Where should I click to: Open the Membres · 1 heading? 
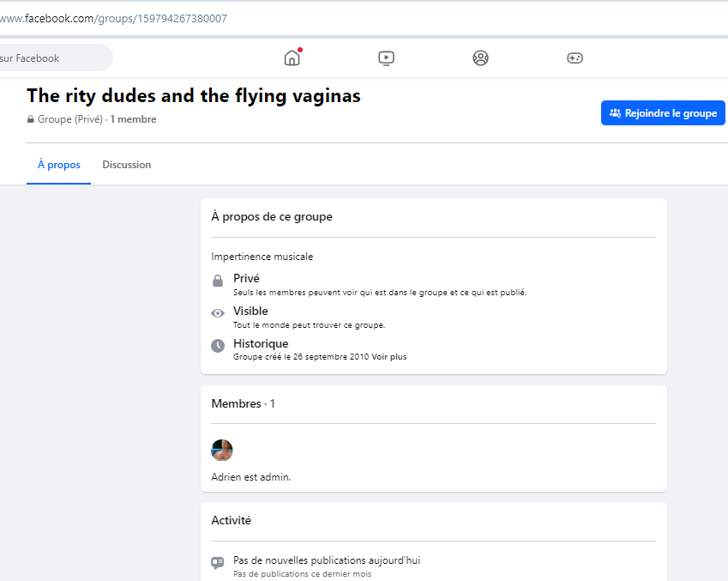[244, 403]
